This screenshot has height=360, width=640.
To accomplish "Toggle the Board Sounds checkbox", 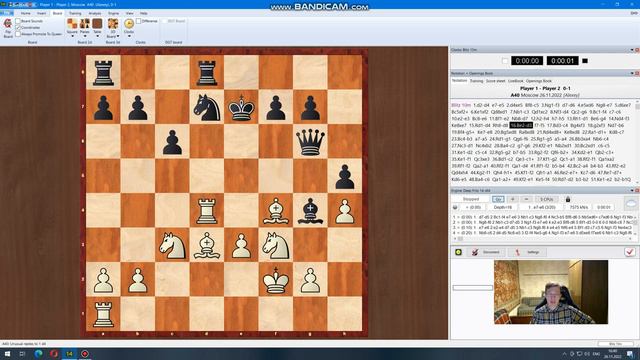I will (x=18, y=21).
